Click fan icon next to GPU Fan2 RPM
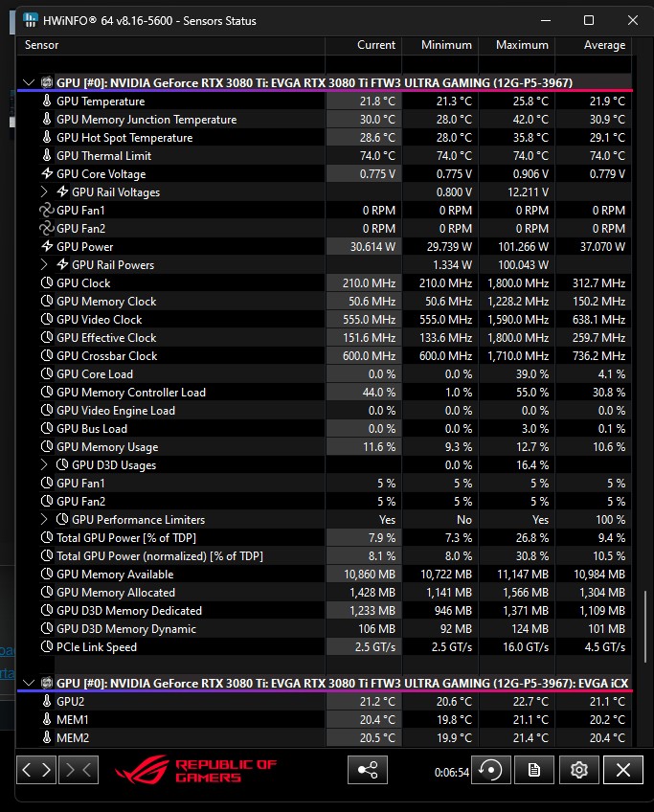Image resolution: width=654 pixels, height=812 pixels. pos(47,228)
